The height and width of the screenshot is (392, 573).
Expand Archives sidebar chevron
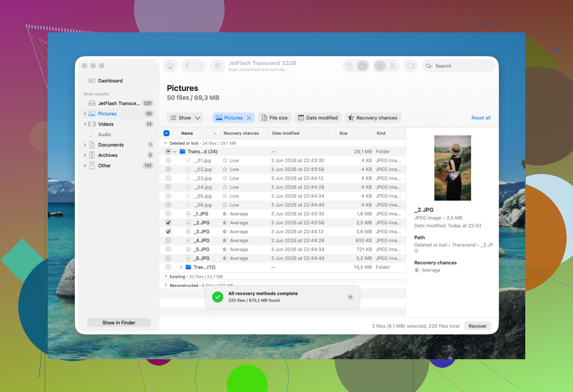[85, 155]
